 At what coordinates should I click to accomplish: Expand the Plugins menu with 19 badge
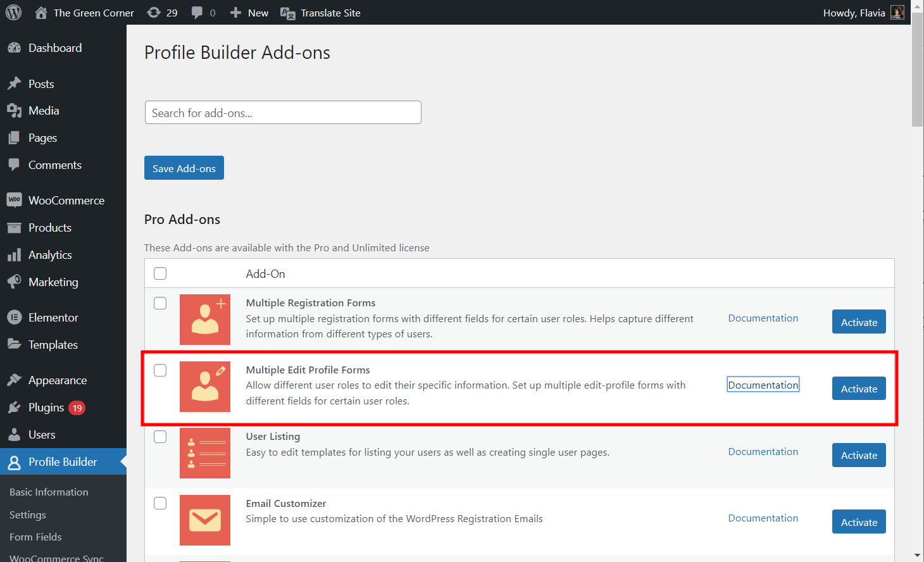pyautogui.click(x=46, y=408)
